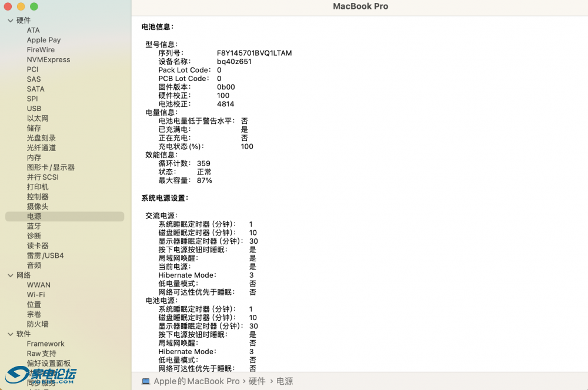Click 软件 section header label
This screenshot has height=390, width=588.
[x=24, y=334]
